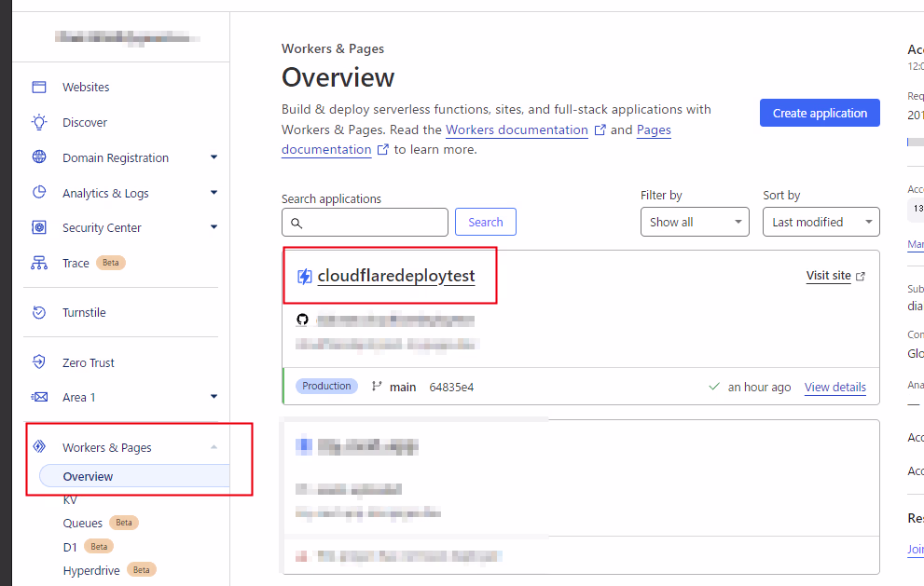Expand the Security Center dropdown arrow
The image size is (924, 586).
(214, 226)
